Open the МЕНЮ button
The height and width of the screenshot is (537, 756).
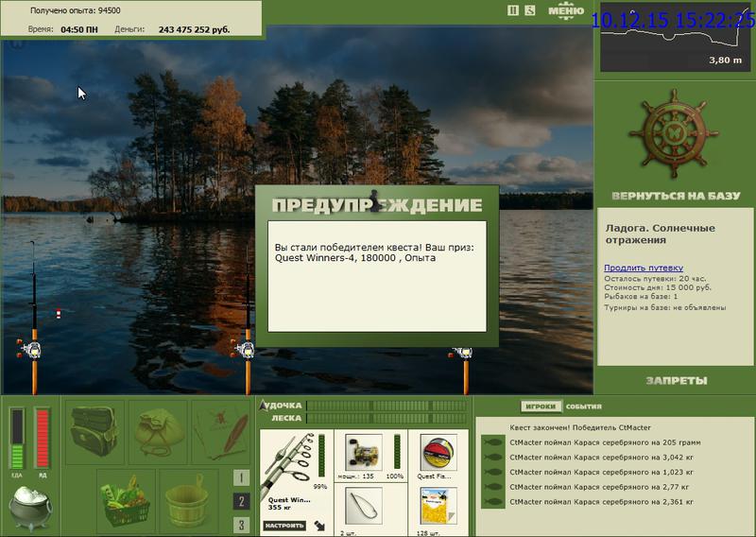565,10
